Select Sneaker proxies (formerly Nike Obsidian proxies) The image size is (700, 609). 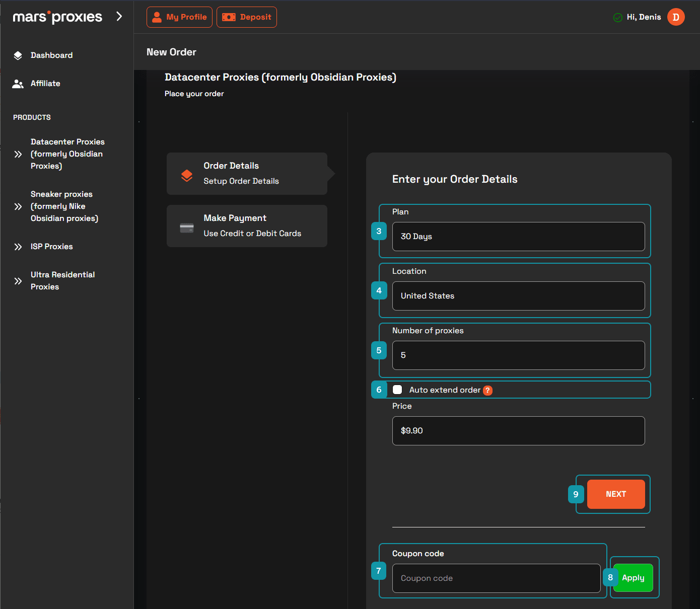pyautogui.click(x=64, y=206)
